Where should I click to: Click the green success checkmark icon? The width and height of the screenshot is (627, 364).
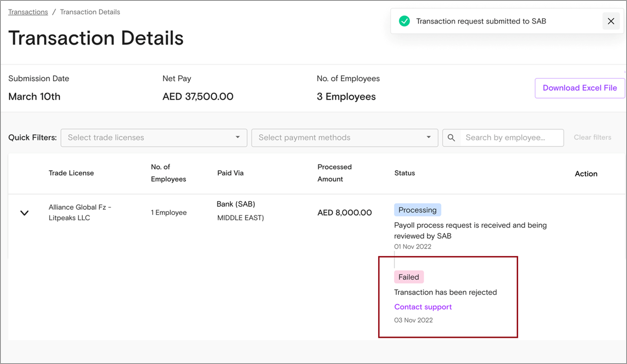[x=404, y=21]
